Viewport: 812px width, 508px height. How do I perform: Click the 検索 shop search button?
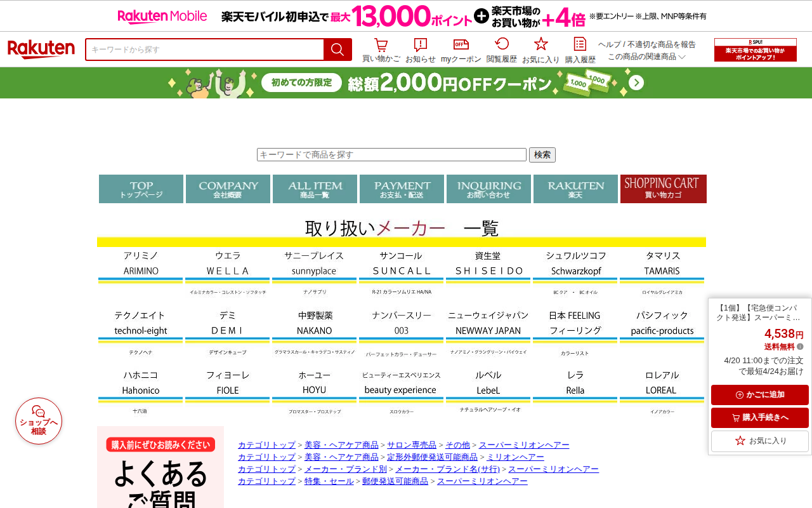pos(542,155)
